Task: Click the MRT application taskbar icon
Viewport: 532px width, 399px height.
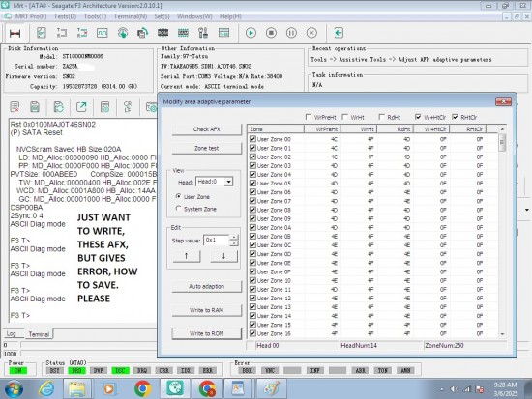Action: (x=174, y=388)
